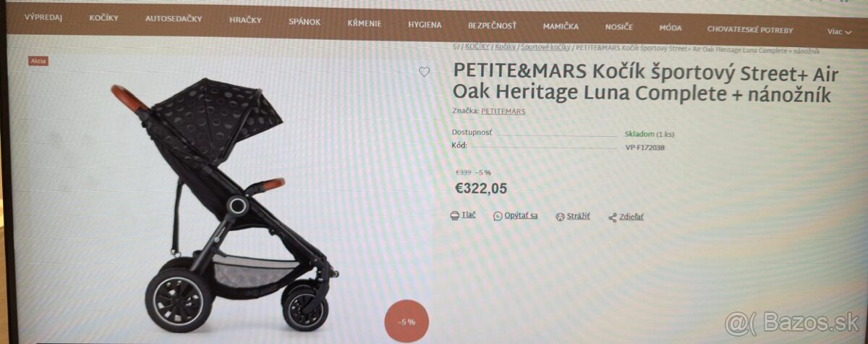Click the Zdieľať share link text
Image resolution: width=868 pixels, height=344 pixels.
point(631,217)
